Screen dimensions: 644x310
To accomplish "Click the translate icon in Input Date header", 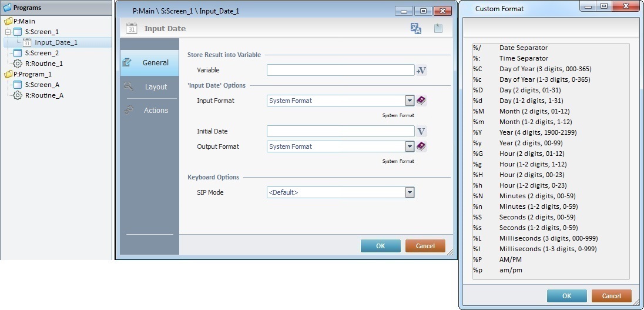I will click(x=416, y=29).
